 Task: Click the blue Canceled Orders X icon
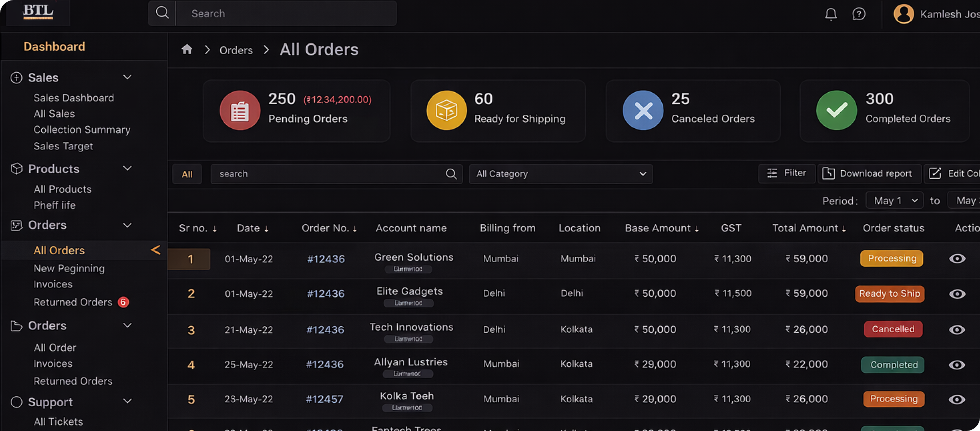[643, 110]
